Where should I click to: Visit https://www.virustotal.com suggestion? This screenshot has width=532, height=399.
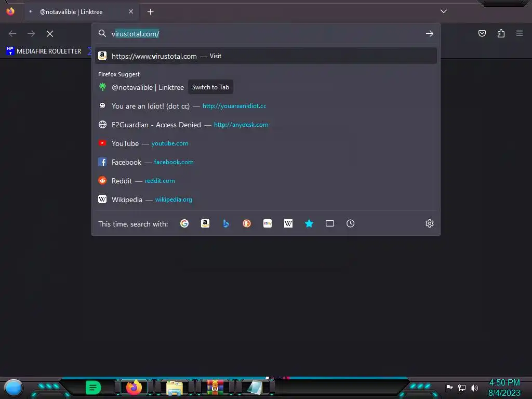(x=266, y=56)
